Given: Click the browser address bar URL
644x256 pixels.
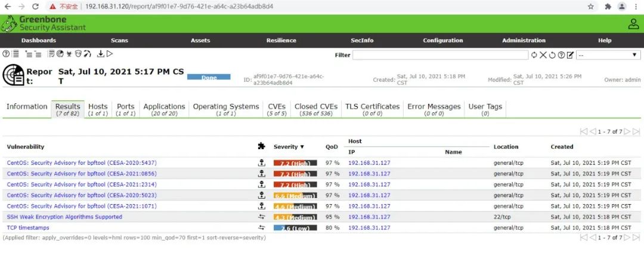Looking at the screenshot, I should pos(179,7).
